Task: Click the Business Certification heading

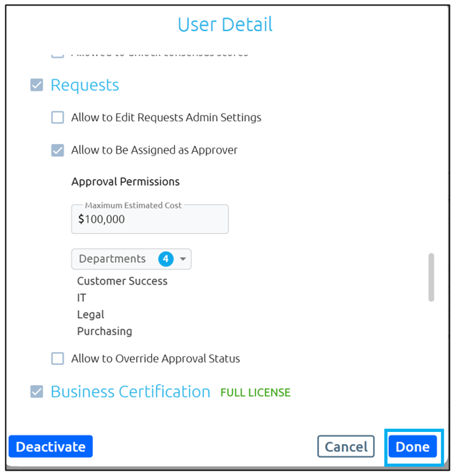Action: [130, 392]
